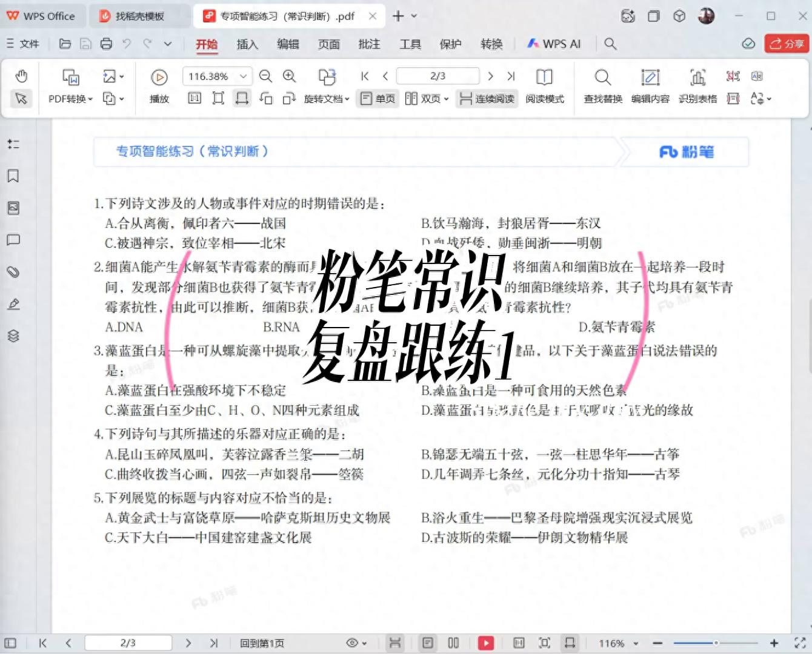The image size is (812, 654).
Task: Enable 双页 two-page view
Action: point(424,98)
